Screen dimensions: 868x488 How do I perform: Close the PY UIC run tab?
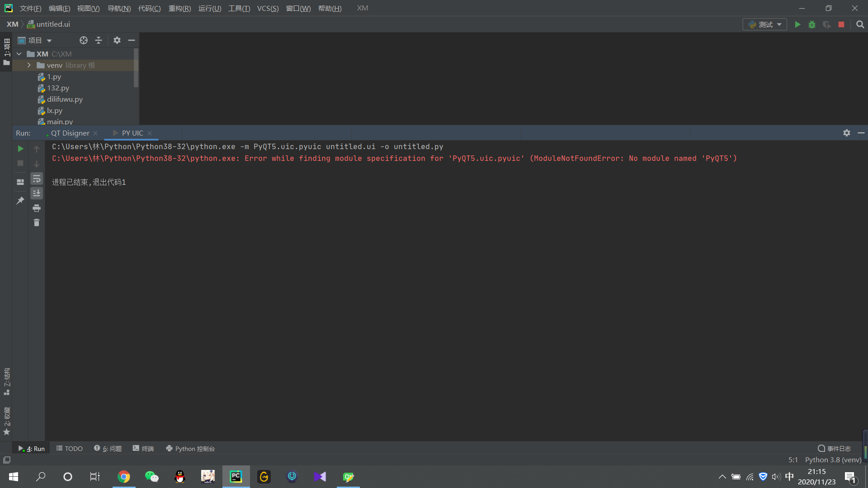tap(150, 133)
